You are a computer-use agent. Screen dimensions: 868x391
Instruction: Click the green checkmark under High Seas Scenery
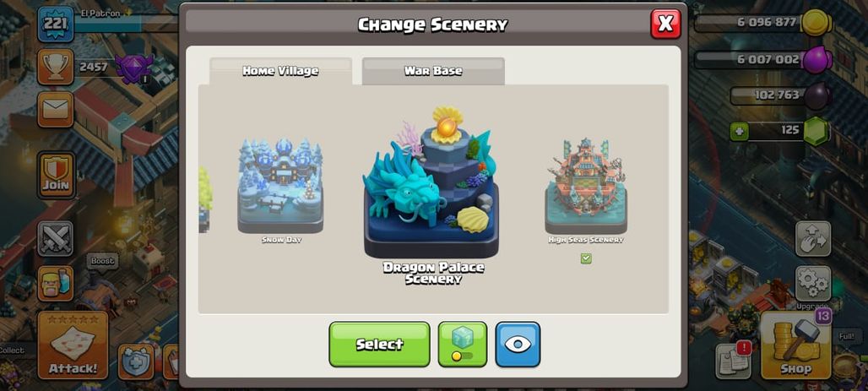coord(586,258)
